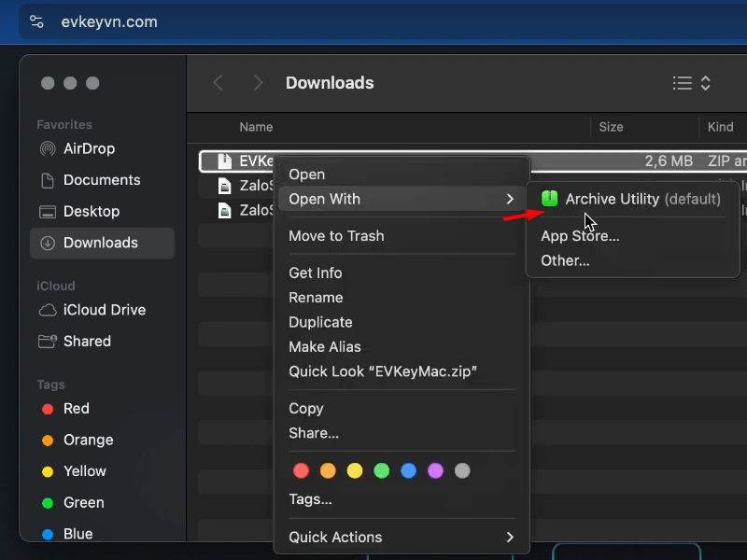The width and height of the screenshot is (747, 560).
Task: Go forward with the Finder forward arrow
Action: (x=259, y=83)
